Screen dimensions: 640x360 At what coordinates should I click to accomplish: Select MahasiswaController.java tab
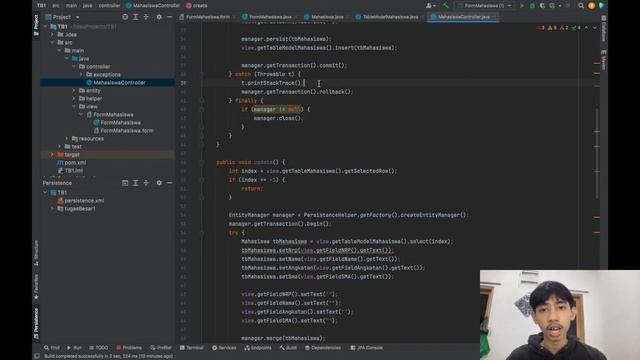point(463,17)
